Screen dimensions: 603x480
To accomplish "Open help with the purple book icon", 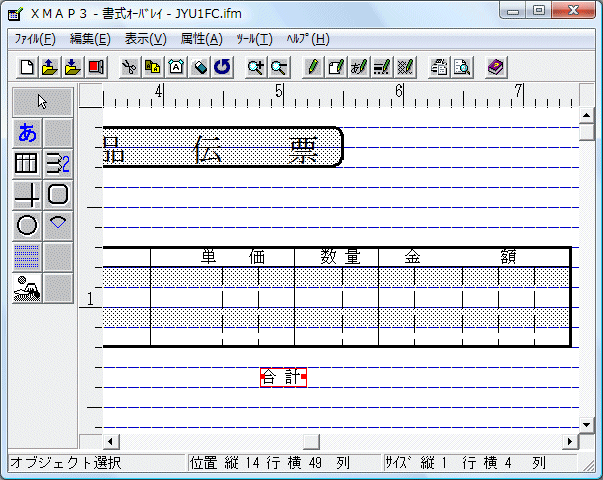I will tap(496, 67).
